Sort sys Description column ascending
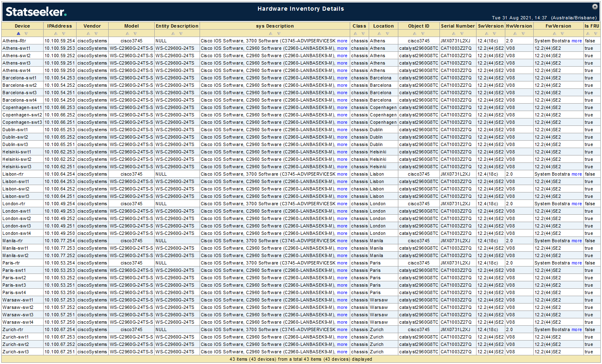 [x=270, y=34]
